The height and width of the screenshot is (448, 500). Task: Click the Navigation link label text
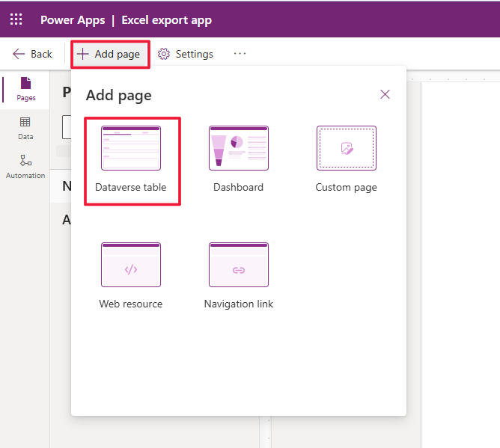point(239,304)
